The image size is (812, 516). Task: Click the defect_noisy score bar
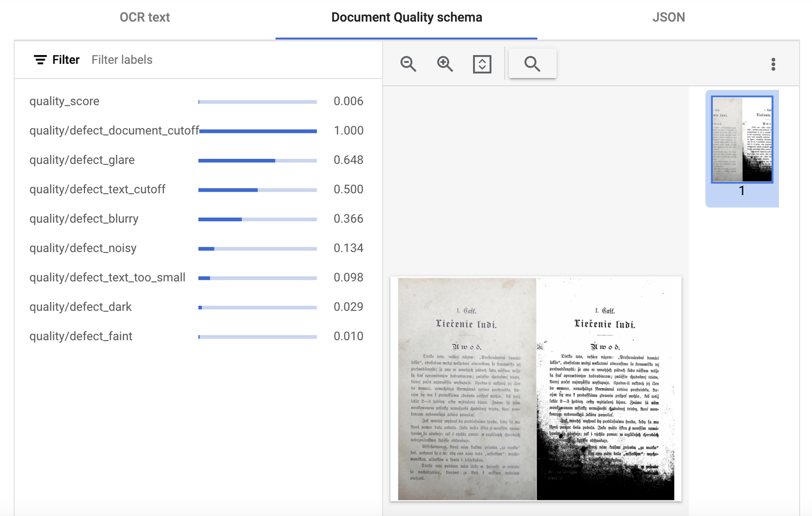click(258, 249)
